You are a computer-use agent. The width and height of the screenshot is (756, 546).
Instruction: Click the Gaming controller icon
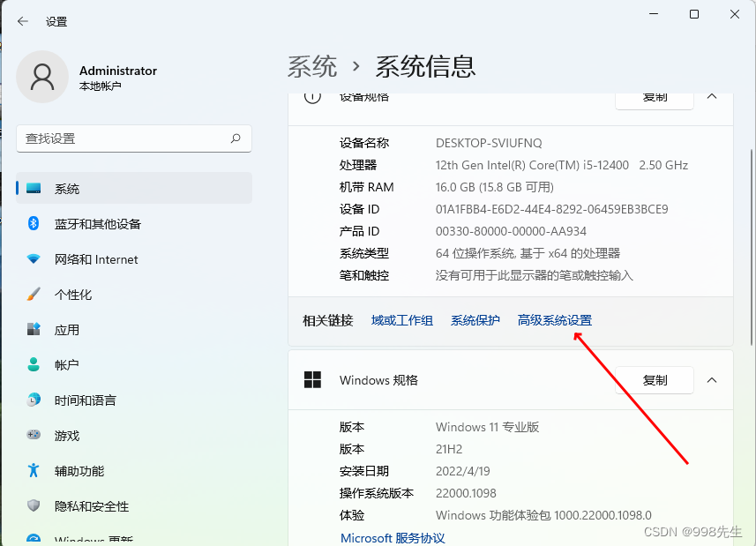coord(34,435)
